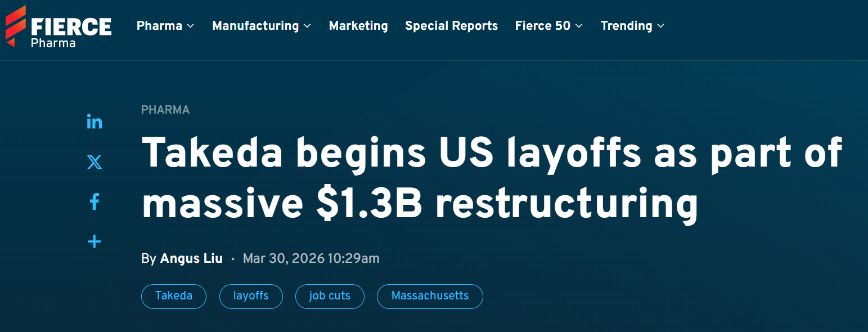Open the Trending navigation menu

coord(626,26)
